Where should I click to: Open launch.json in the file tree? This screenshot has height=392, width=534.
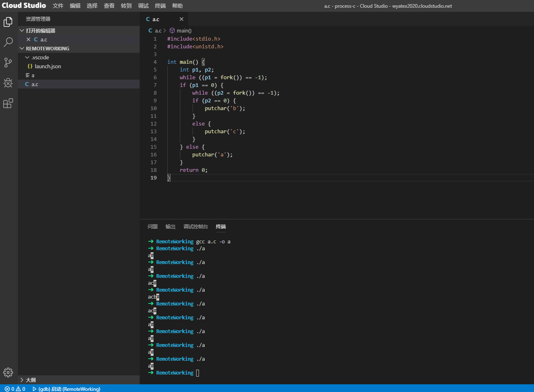point(48,66)
